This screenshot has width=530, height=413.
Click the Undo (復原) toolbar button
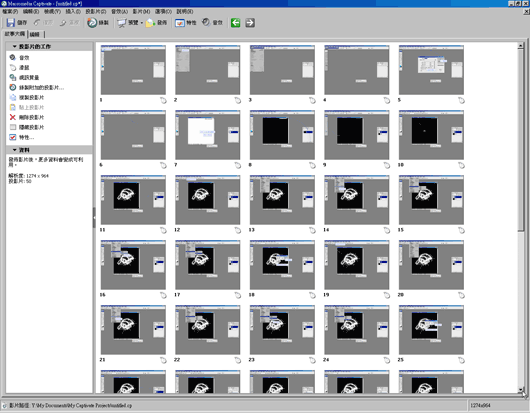(43, 23)
